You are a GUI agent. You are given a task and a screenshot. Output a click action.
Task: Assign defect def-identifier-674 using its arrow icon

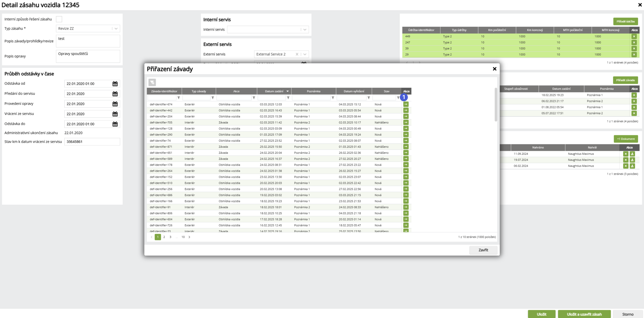point(406,104)
